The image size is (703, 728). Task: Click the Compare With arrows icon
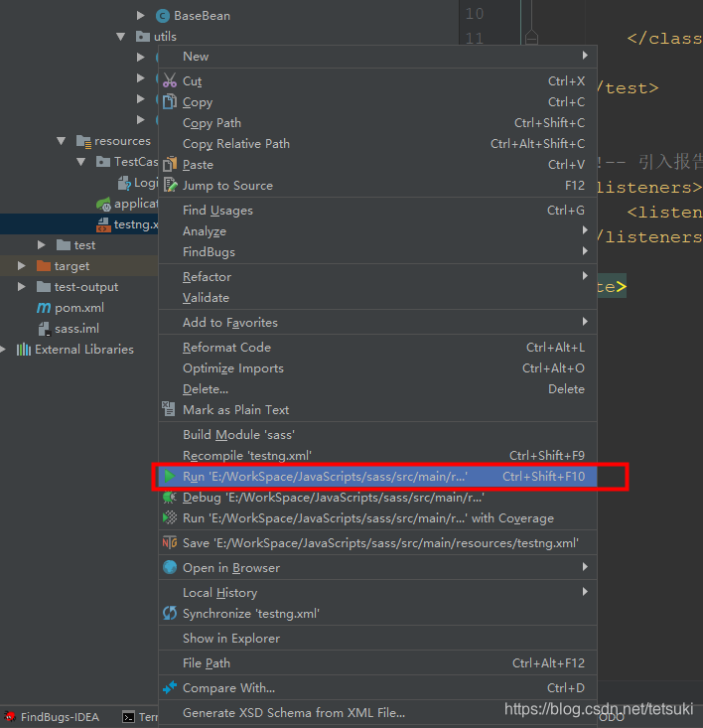(170, 687)
